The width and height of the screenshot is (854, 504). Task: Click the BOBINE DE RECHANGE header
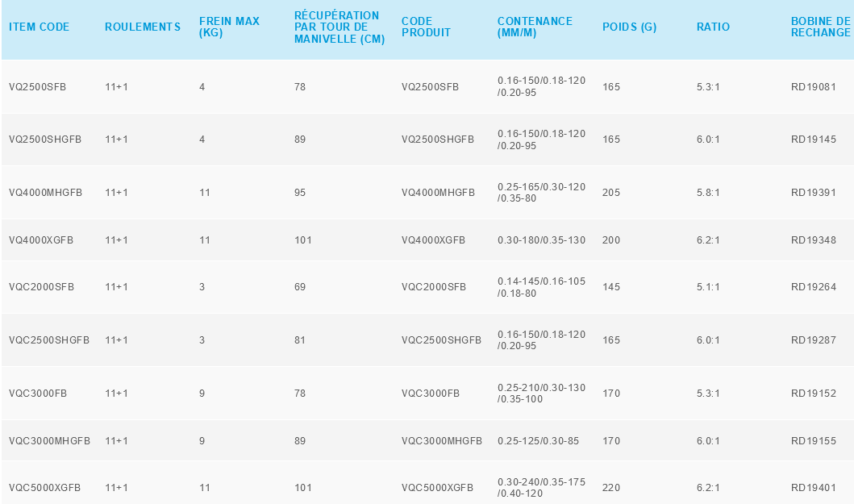pos(820,27)
